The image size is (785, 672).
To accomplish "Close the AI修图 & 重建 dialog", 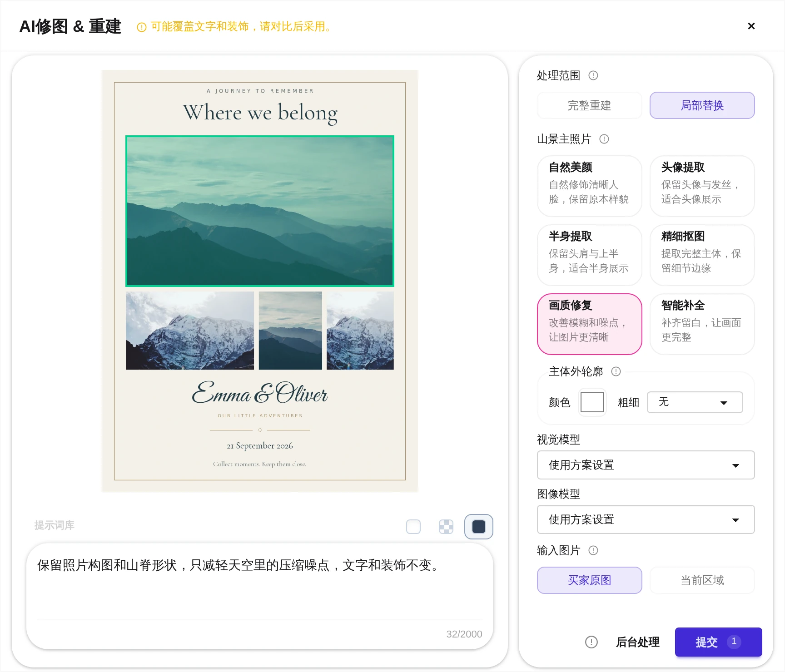I will [751, 26].
